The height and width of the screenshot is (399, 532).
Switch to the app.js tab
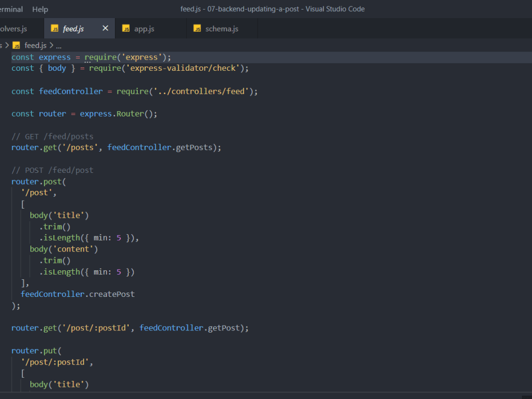(x=144, y=29)
